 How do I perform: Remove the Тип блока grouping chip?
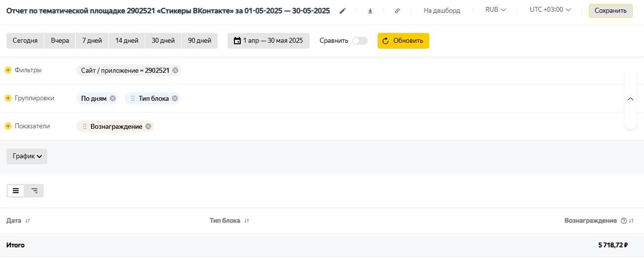(x=175, y=98)
